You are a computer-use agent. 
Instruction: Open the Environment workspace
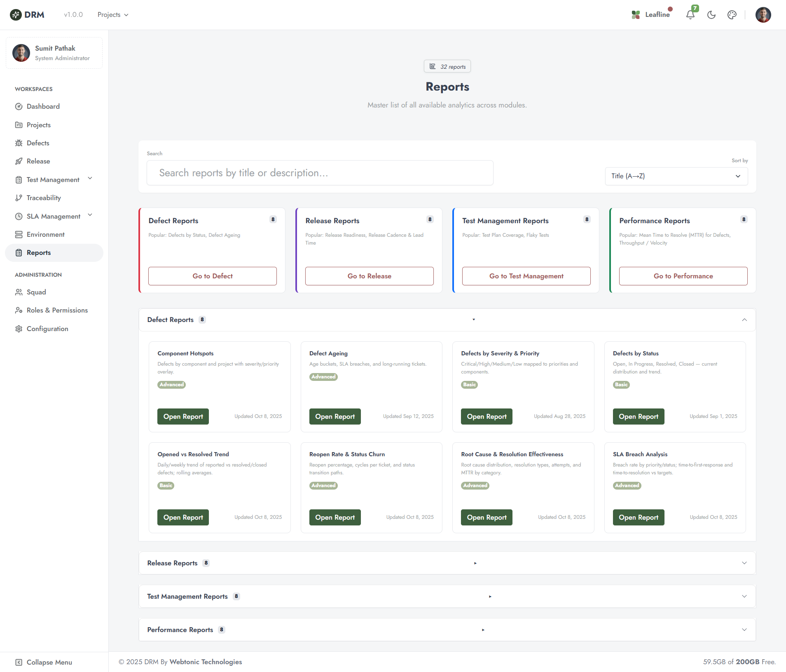click(x=45, y=234)
